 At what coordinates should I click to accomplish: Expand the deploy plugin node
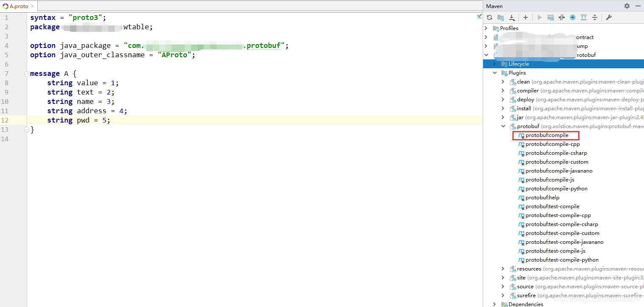pos(503,99)
